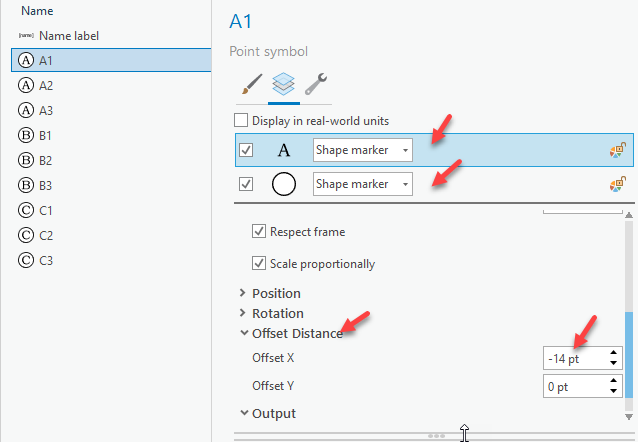The width and height of the screenshot is (638, 442).
Task: Click the Offset X value field
Action: pyautogui.click(x=575, y=358)
